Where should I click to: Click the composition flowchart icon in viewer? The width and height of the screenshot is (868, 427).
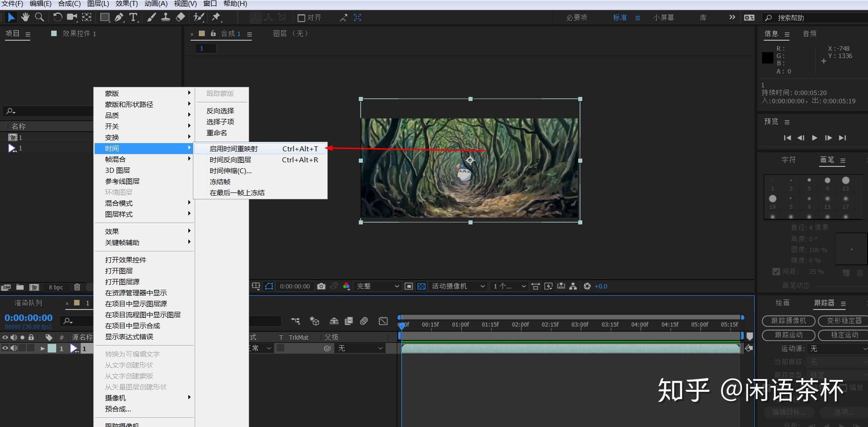coord(573,286)
